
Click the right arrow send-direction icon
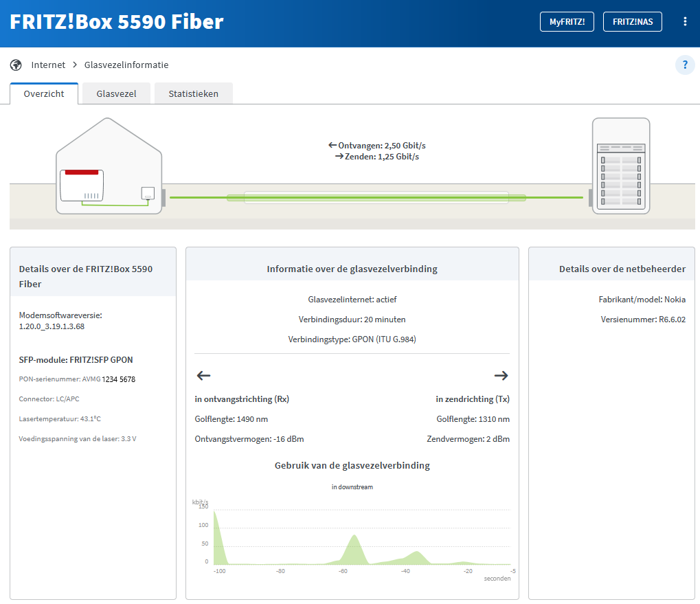click(x=501, y=375)
